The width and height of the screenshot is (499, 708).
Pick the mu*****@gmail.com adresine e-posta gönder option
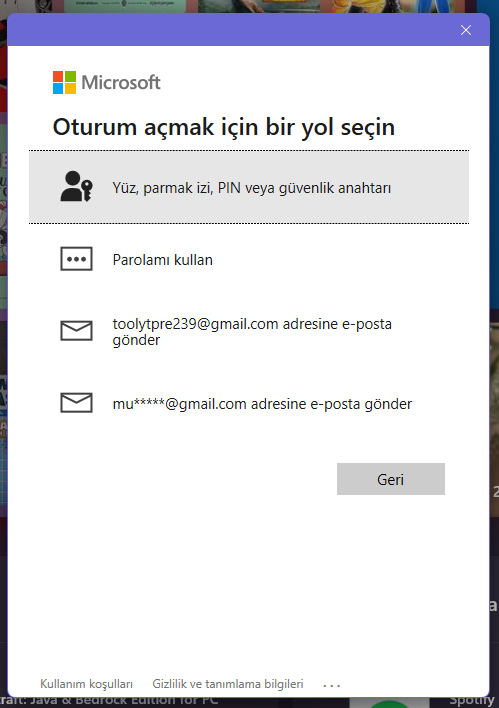click(249, 403)
